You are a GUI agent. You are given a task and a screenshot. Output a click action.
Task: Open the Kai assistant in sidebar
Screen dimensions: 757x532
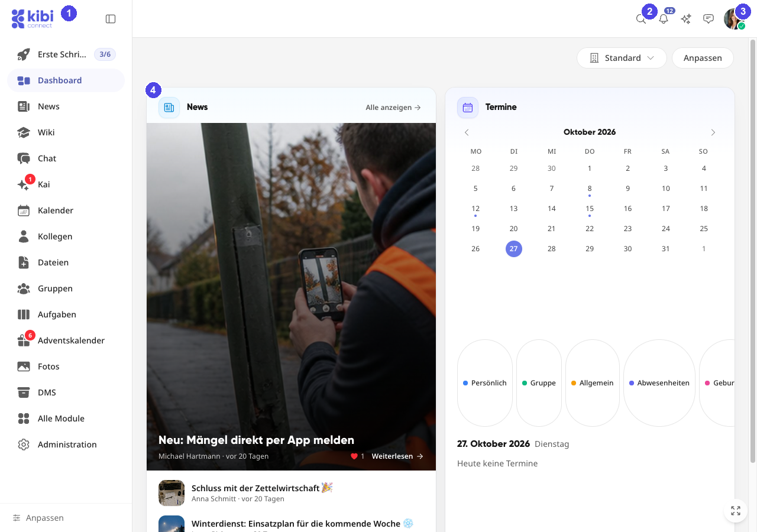click(66, 184)
